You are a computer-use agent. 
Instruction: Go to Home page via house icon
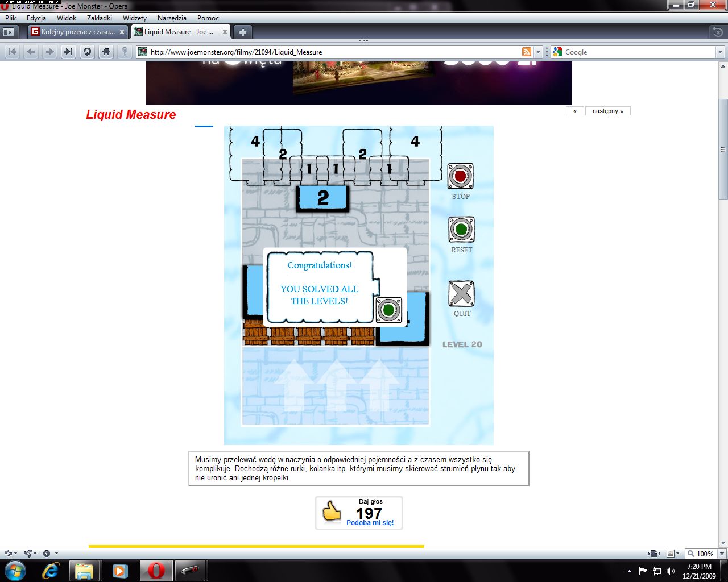(x=106, y=52)
